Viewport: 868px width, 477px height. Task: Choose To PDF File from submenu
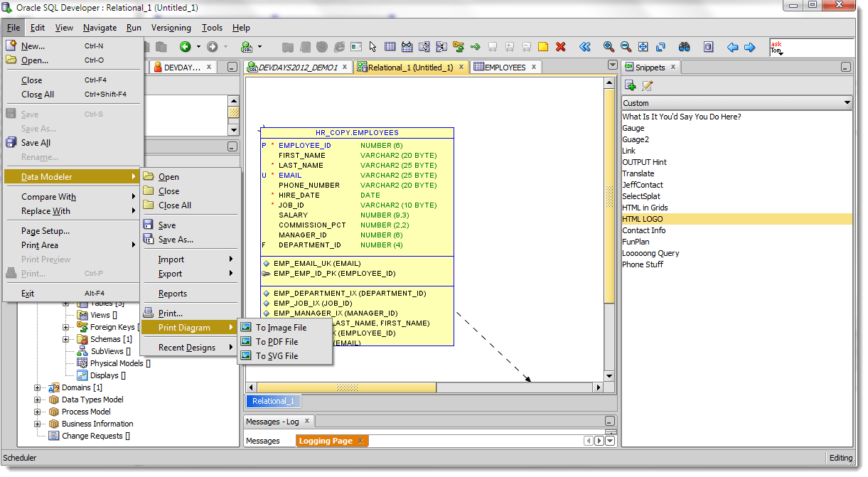[277, 342]
